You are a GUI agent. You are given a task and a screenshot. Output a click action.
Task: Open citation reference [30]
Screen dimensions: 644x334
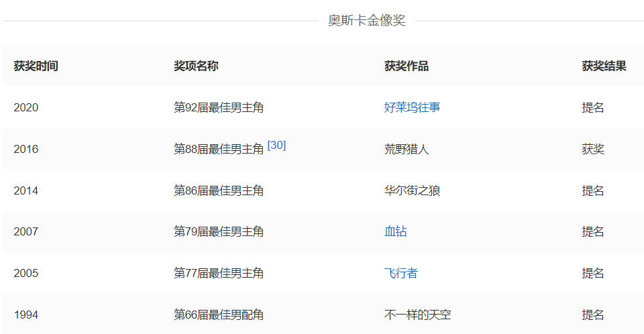tap(276, 145)
